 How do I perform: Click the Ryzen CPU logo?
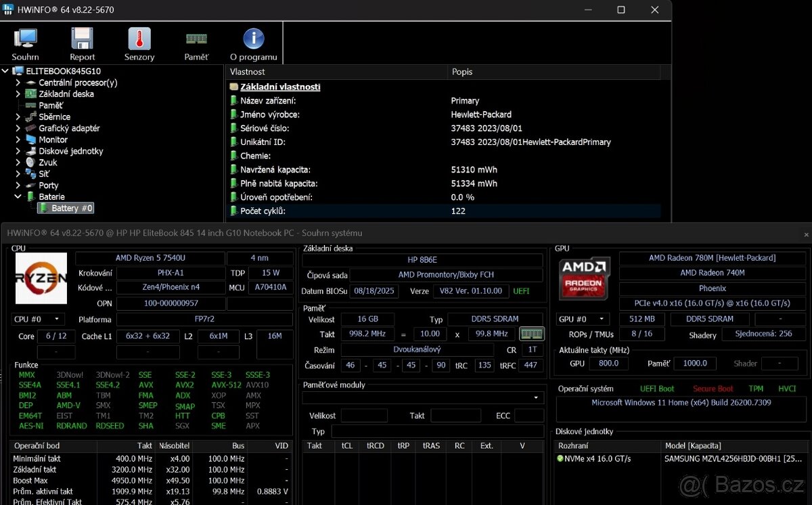pyautogui.click(x=41, y=278)
